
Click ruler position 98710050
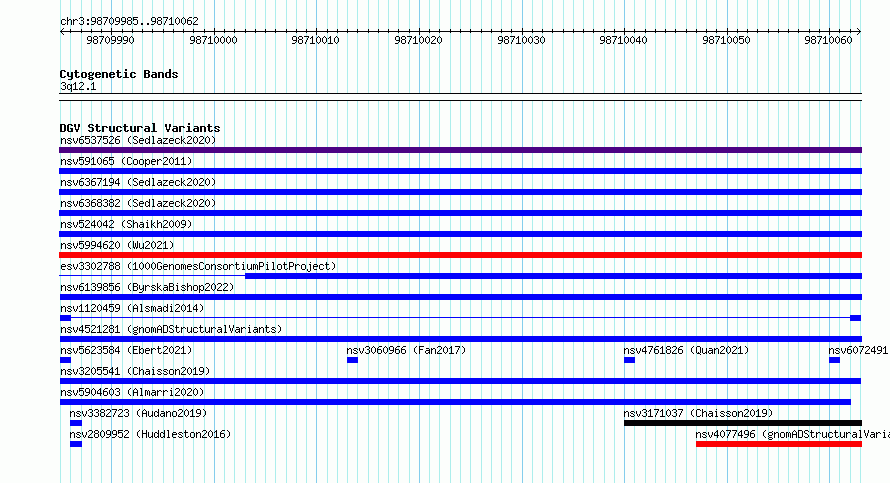point(726,40)
